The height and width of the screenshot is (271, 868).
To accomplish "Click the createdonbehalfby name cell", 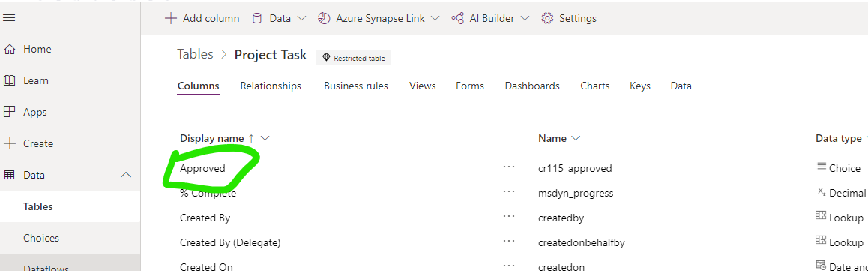I will click(x=582, y=242).
